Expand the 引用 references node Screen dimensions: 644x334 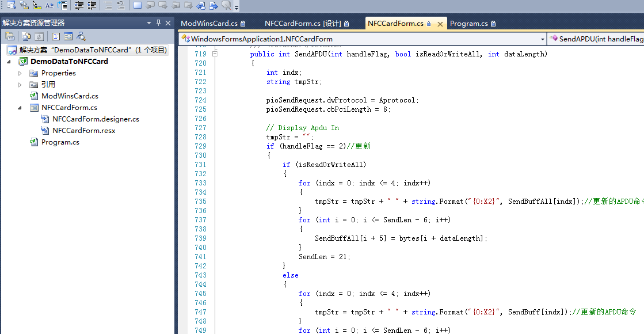pyautogui.click(x=20, y=85)
